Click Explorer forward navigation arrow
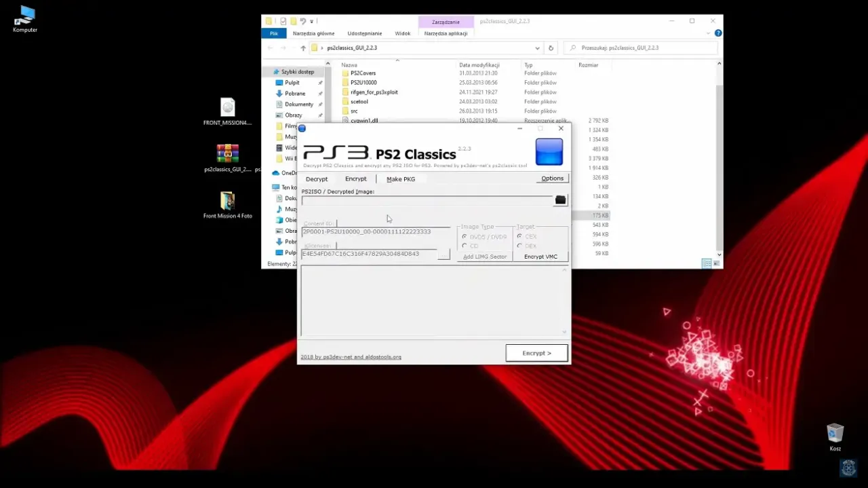This screenshot has height=488, width=868. [284, 48]
